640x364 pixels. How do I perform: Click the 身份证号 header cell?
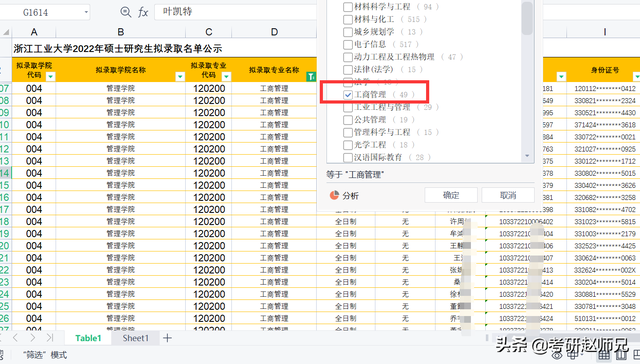(604, 70)
